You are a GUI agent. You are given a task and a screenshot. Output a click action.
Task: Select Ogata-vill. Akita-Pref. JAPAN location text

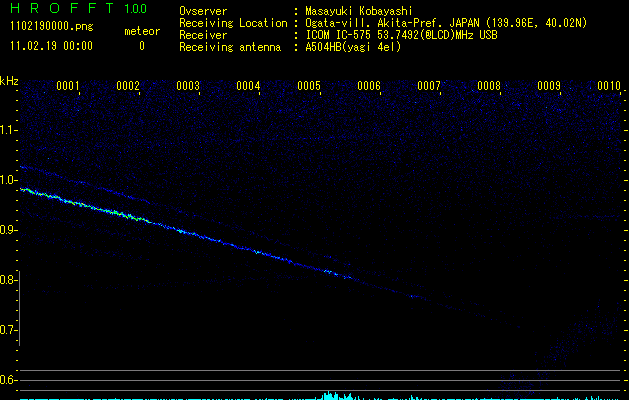(x=446, y=23)
